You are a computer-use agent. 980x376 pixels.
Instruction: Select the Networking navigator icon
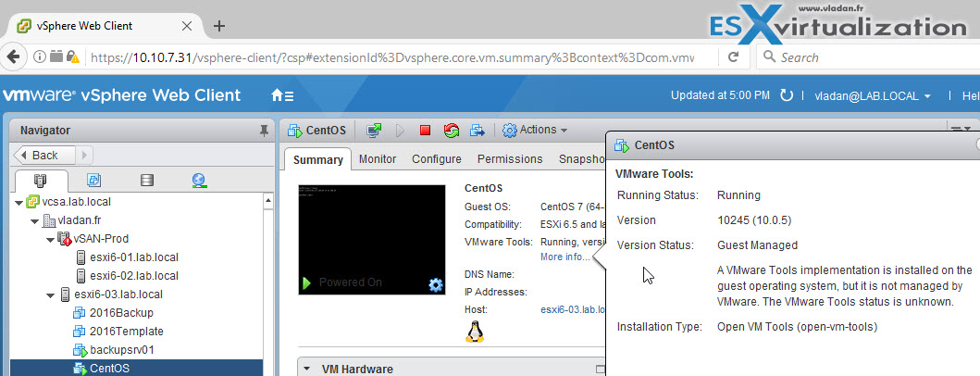[199, 181]
